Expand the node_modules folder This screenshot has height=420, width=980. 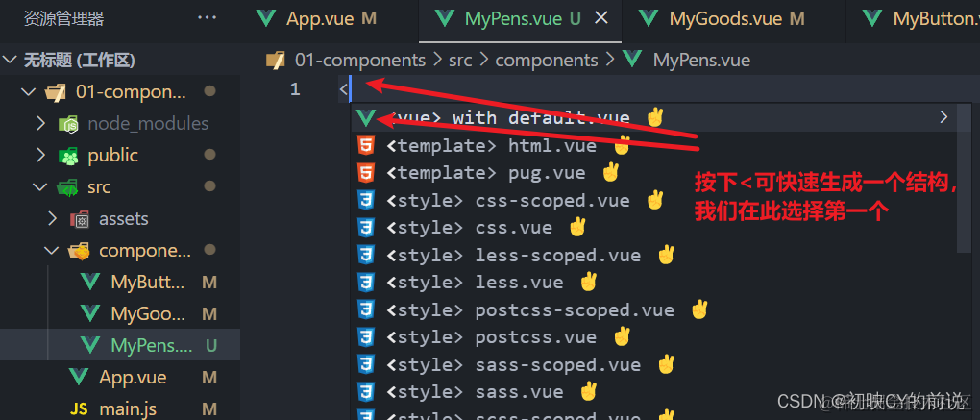pos(41,124)
